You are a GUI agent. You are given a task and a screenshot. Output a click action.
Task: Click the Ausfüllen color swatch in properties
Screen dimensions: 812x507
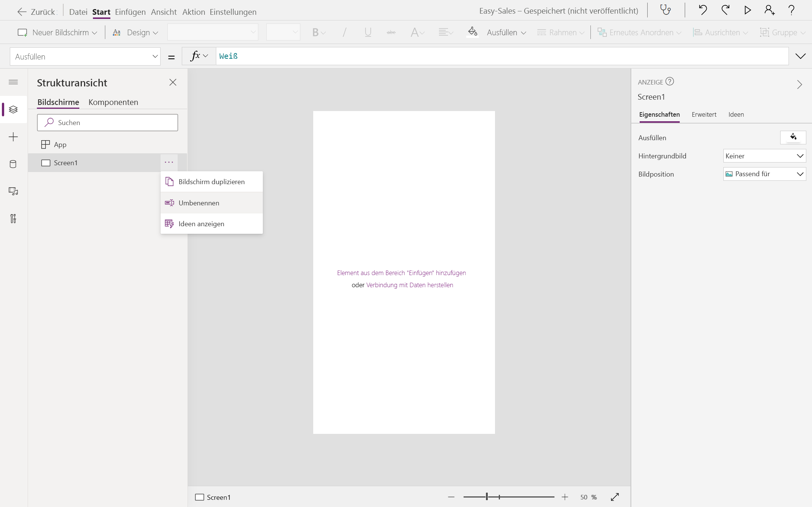tap(793, 137)
